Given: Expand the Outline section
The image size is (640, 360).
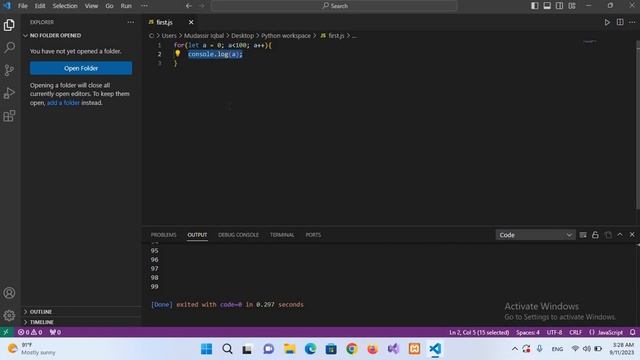Looking at the screenshot, I should tap(81, 311).
